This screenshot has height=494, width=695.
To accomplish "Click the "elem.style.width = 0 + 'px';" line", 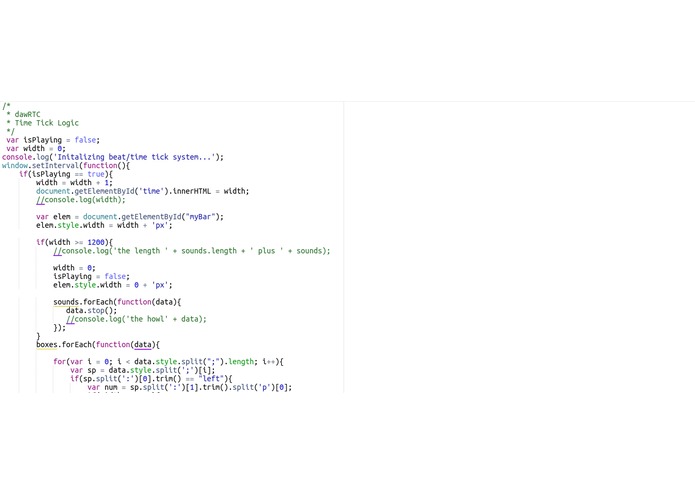I will point(113,285).
